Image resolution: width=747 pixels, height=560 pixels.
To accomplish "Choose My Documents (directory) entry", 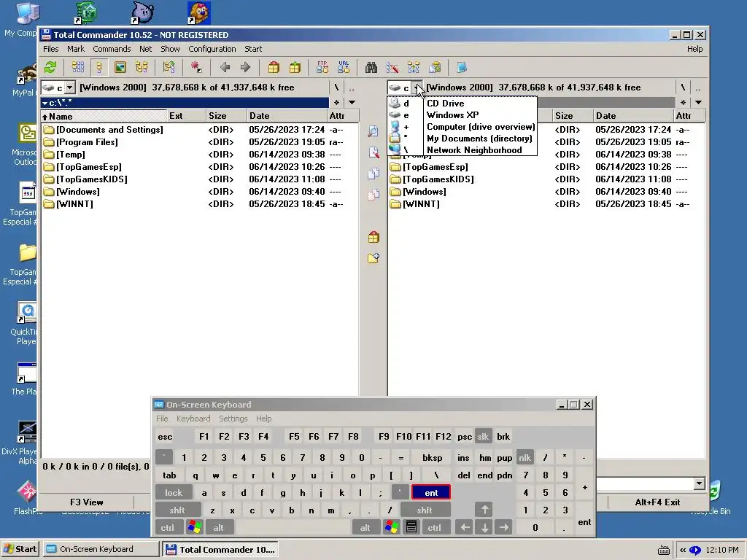I will (462, 138).
